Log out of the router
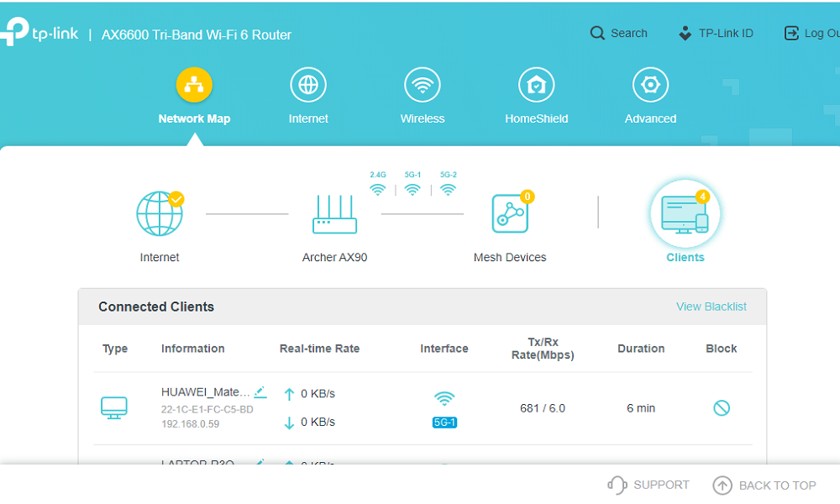The image size is (840, 504). (811, 34)
